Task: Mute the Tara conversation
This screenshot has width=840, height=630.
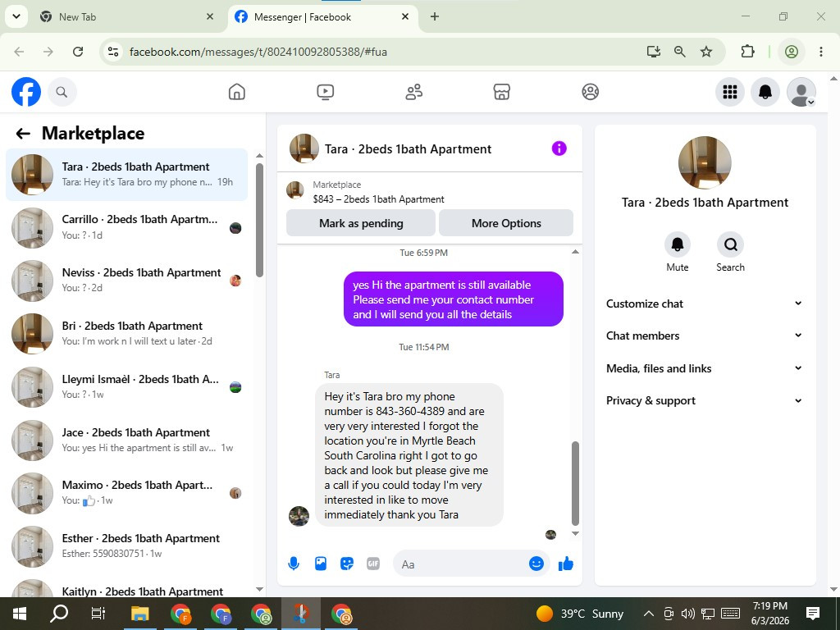Action: tap(677, 244)
